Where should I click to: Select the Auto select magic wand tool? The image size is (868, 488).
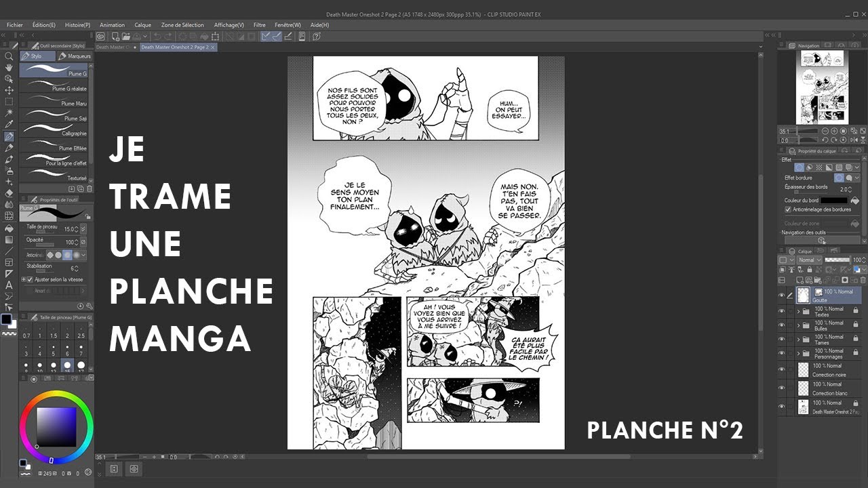tap(9, 113)
